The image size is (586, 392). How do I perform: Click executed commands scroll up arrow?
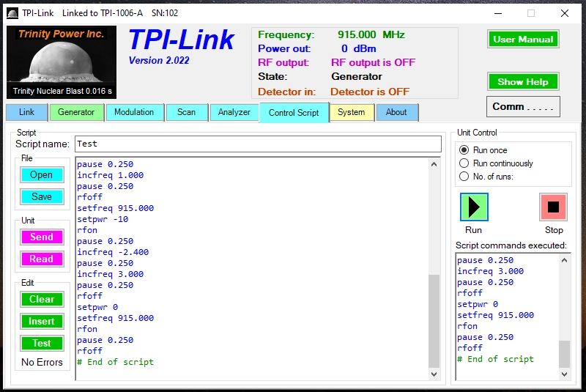[564, 260]
